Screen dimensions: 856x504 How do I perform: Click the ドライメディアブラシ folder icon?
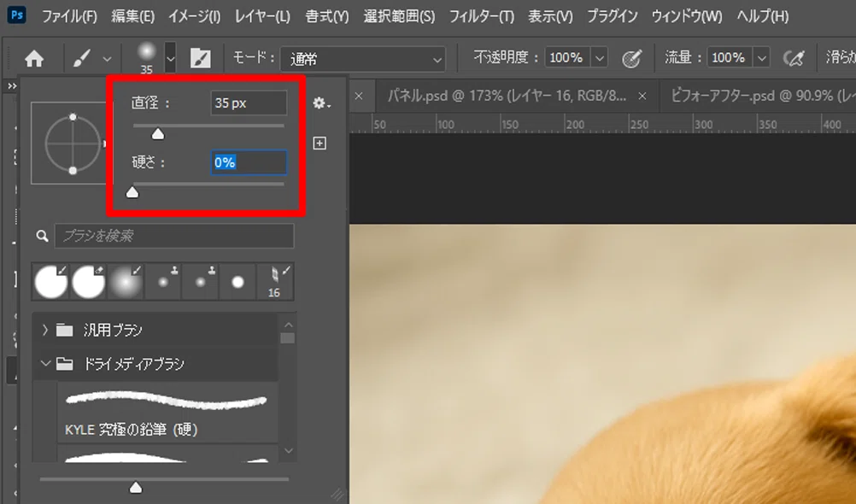[x=64, y=364]
